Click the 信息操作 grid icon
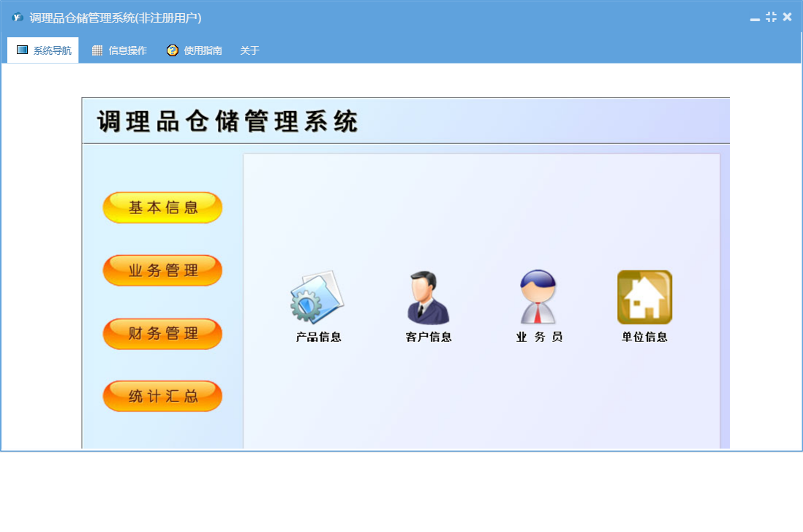 tap(97, 50)
